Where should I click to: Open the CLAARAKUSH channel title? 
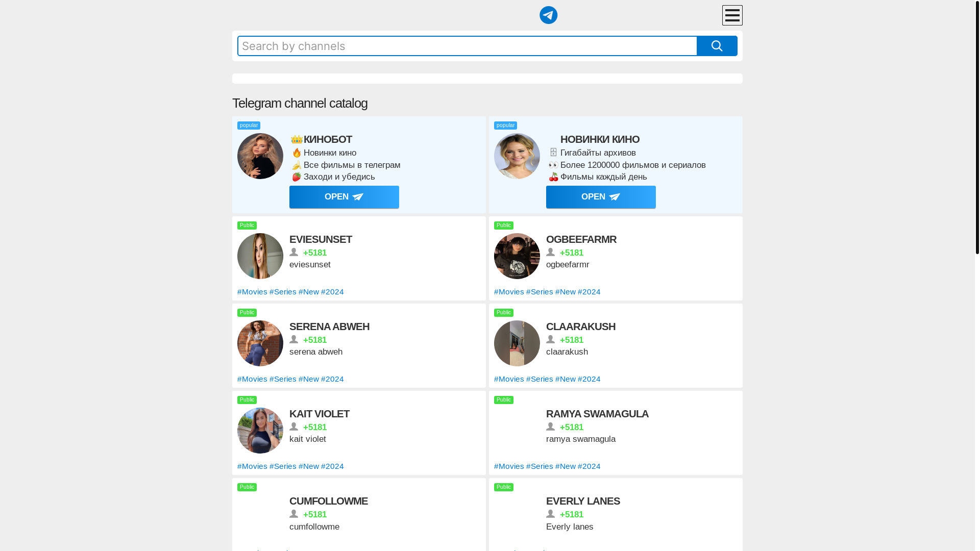point(581,327)
